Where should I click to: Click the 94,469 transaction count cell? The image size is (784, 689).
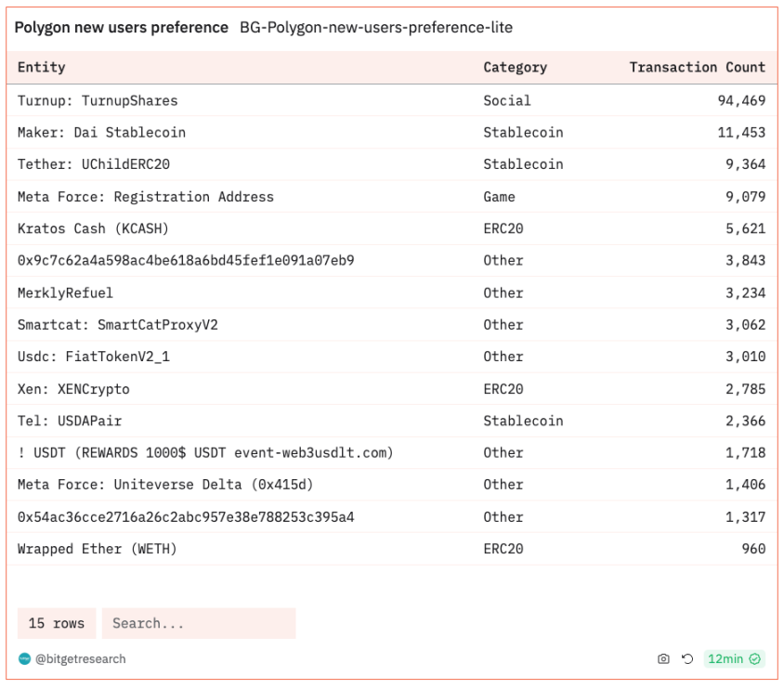741,100
